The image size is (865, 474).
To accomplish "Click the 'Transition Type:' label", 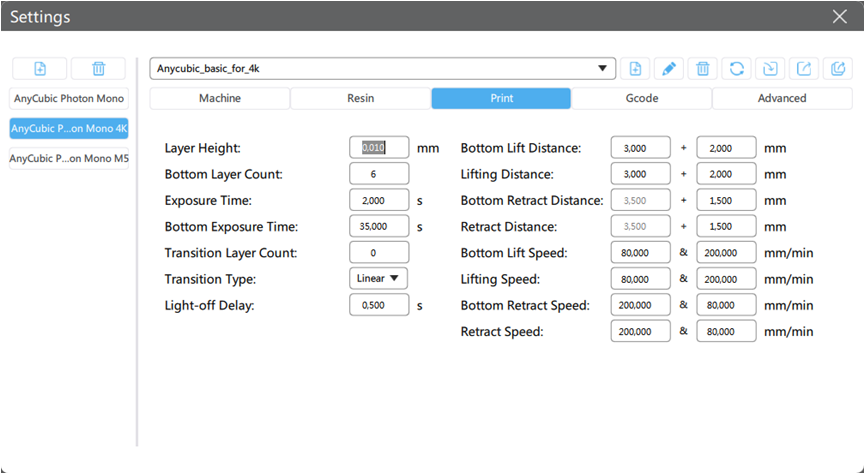I will 210,279.
